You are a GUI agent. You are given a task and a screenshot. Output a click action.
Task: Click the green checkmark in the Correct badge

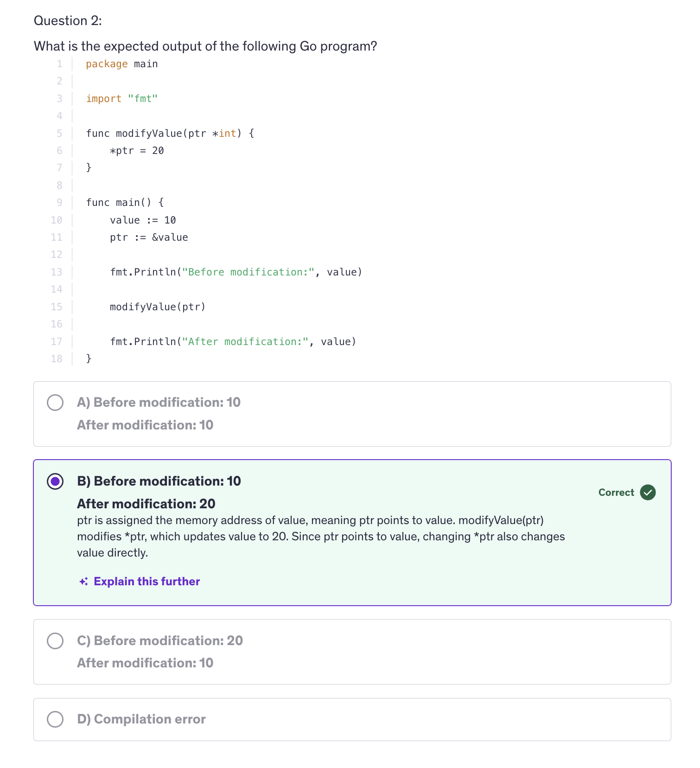(648, 493)
